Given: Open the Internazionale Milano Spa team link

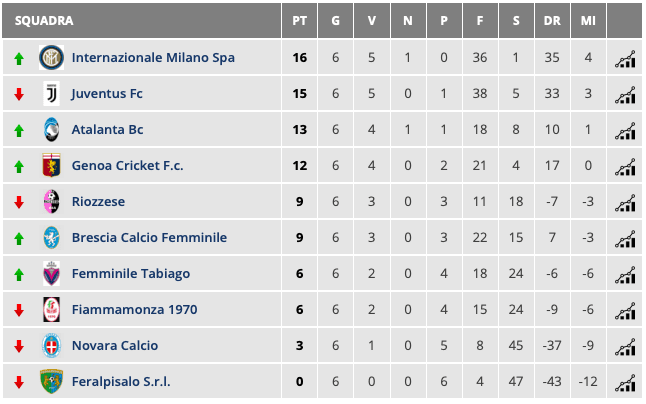Looking at the screenshot, I should point(153,58).
